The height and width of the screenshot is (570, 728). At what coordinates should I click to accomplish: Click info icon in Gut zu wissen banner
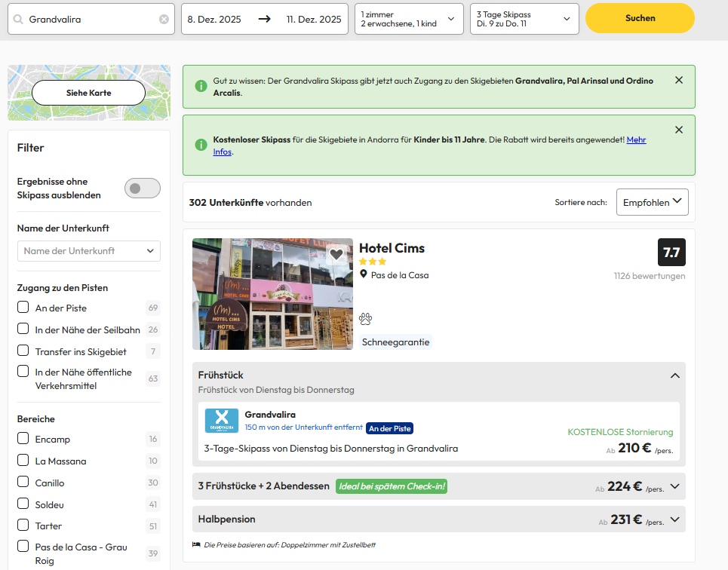(x=201, y=86)
